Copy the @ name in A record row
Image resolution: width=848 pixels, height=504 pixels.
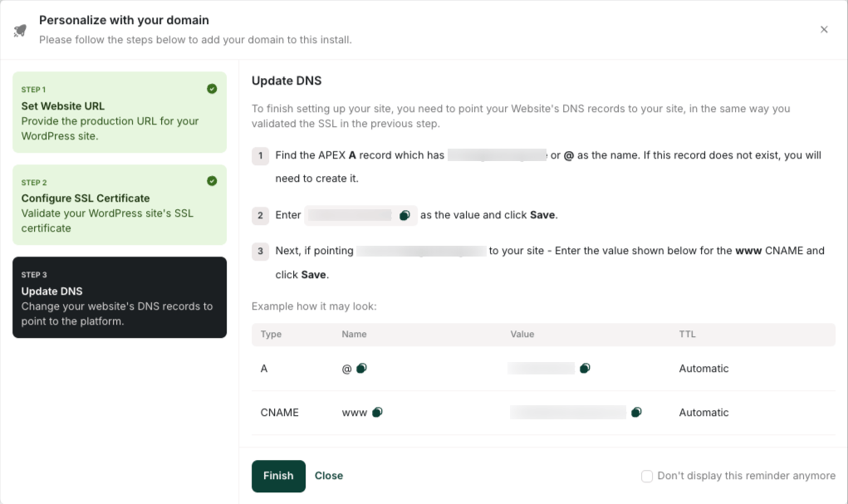(x=362, y=369)
